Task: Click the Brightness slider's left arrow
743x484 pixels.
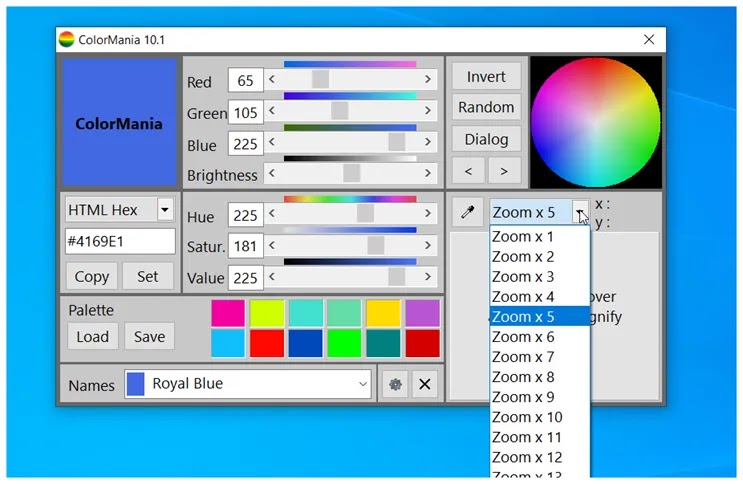Action: 272,173
